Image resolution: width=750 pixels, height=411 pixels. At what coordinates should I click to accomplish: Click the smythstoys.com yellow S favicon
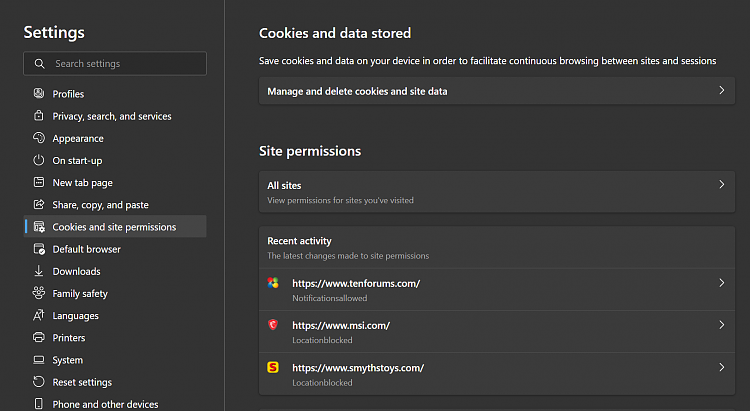tap(273, 367)
